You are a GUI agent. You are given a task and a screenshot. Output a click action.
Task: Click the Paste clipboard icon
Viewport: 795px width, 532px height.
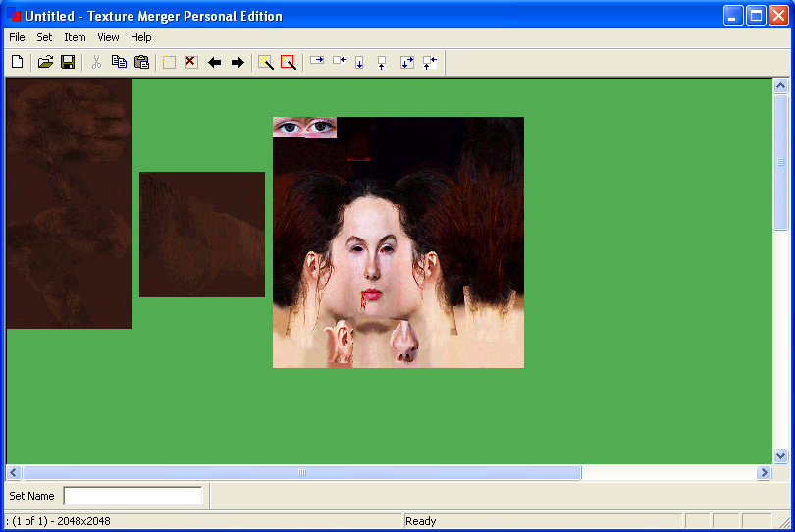coord(141,62)
